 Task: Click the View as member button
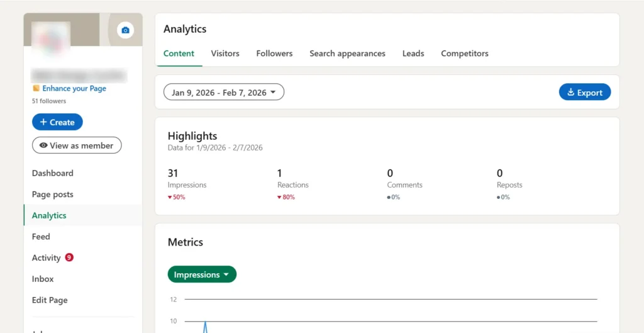(77, 145)
